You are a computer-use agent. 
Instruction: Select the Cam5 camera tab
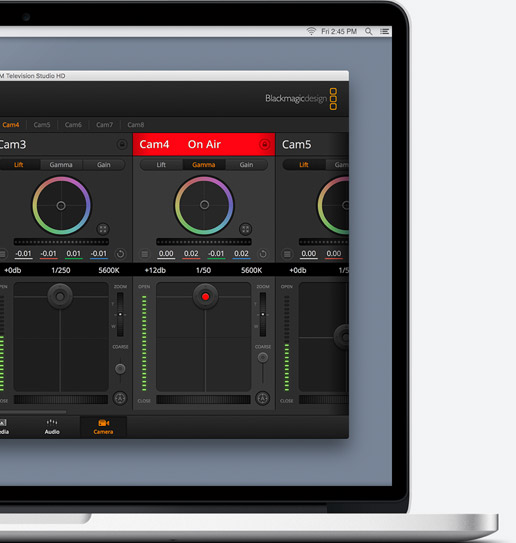click(x=42, y=125)
